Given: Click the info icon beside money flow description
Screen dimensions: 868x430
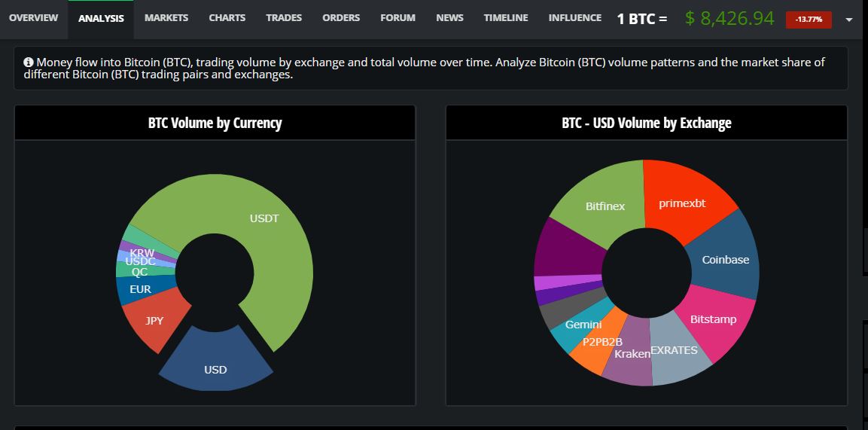Looking at the screenshot, I should coord(29,62).
